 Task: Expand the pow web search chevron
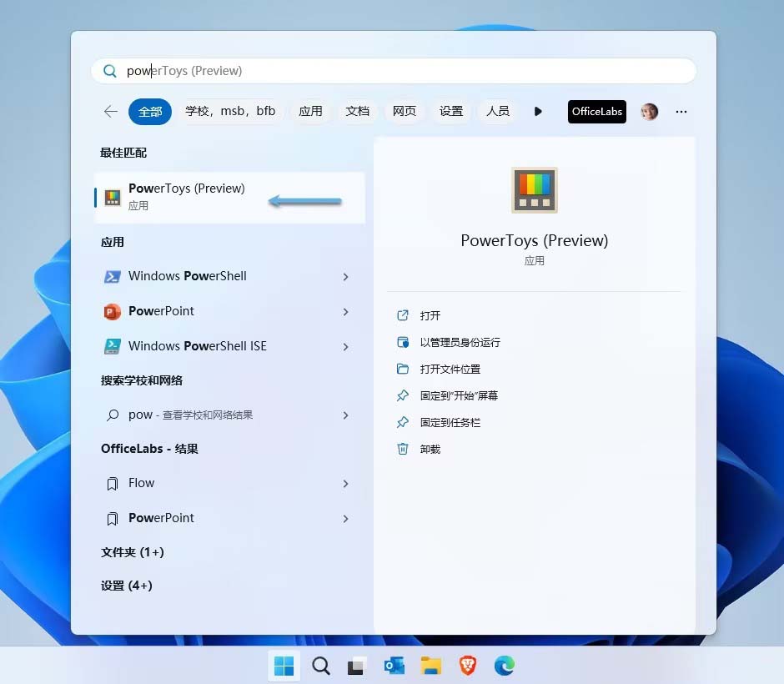click(345, 415)
